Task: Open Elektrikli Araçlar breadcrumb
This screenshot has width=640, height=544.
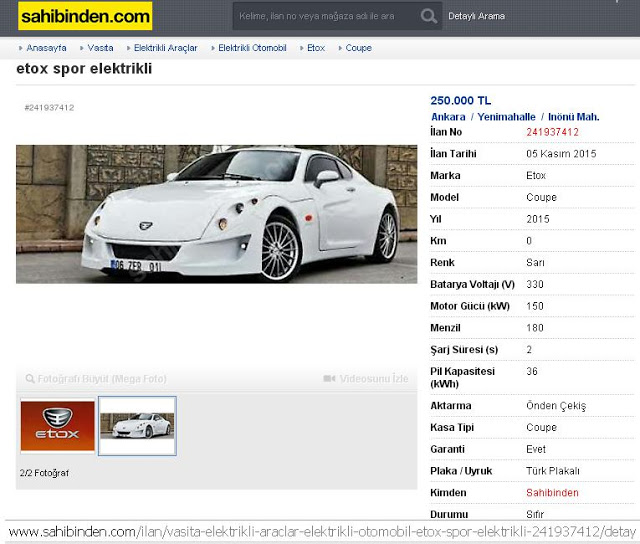Action: tap(165, 48)
